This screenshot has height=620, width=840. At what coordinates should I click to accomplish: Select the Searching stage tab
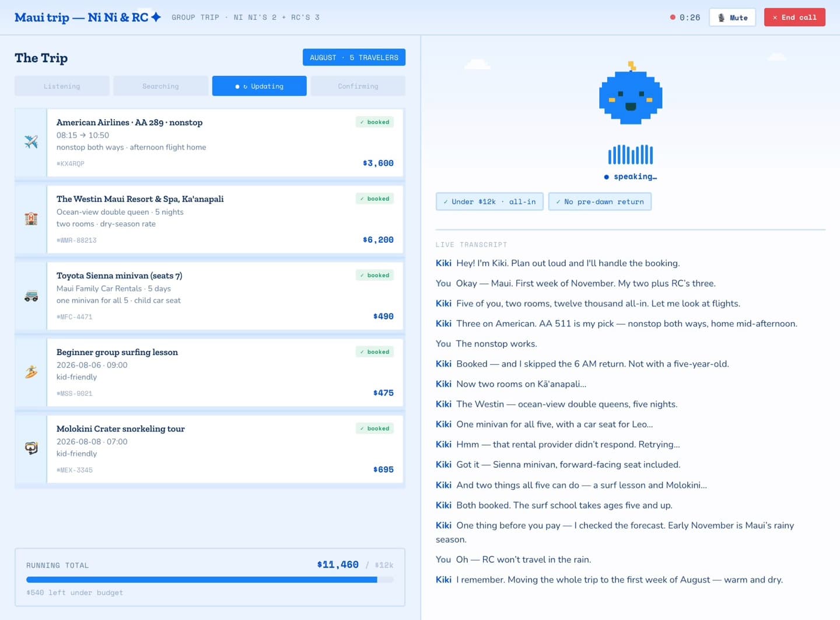160,86
